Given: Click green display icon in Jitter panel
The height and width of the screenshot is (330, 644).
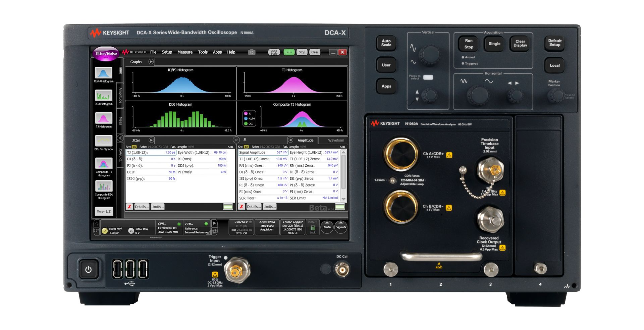Looking at the screenshot, I should (x=228, y=207).
